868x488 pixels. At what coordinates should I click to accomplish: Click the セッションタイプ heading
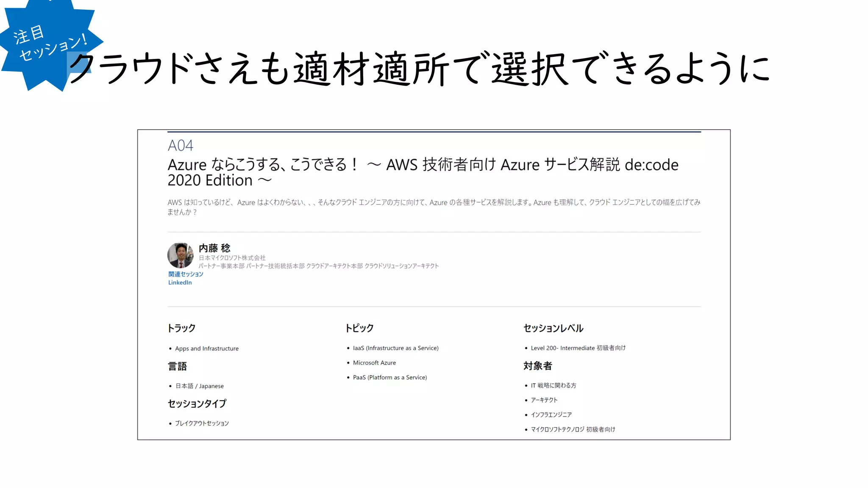197,403
